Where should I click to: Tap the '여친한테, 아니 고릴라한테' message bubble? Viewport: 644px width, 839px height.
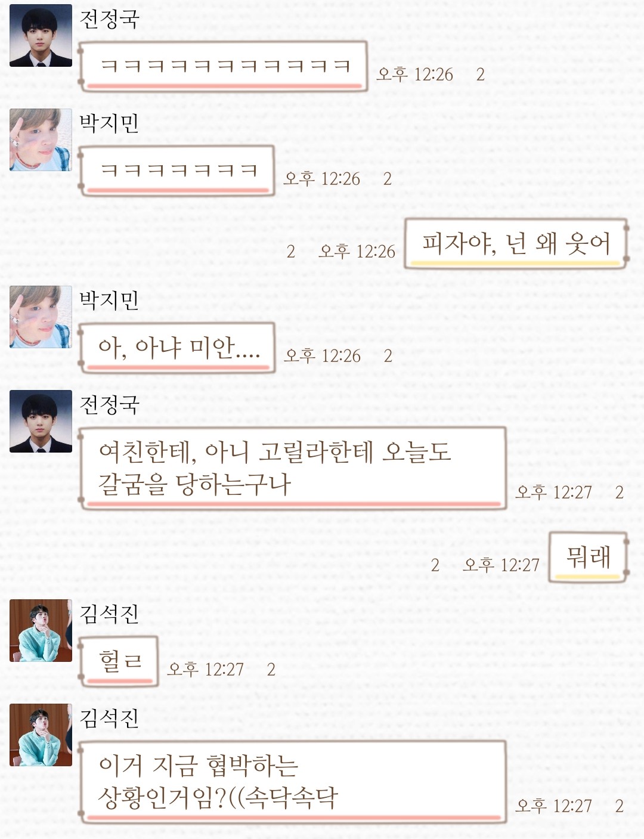(x=292, y=468)
